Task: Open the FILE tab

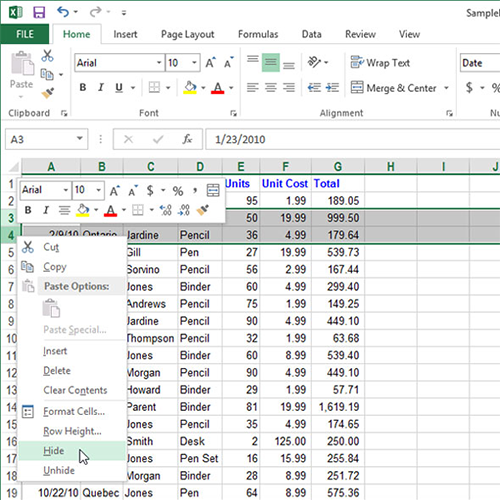Action: (25, 34)
